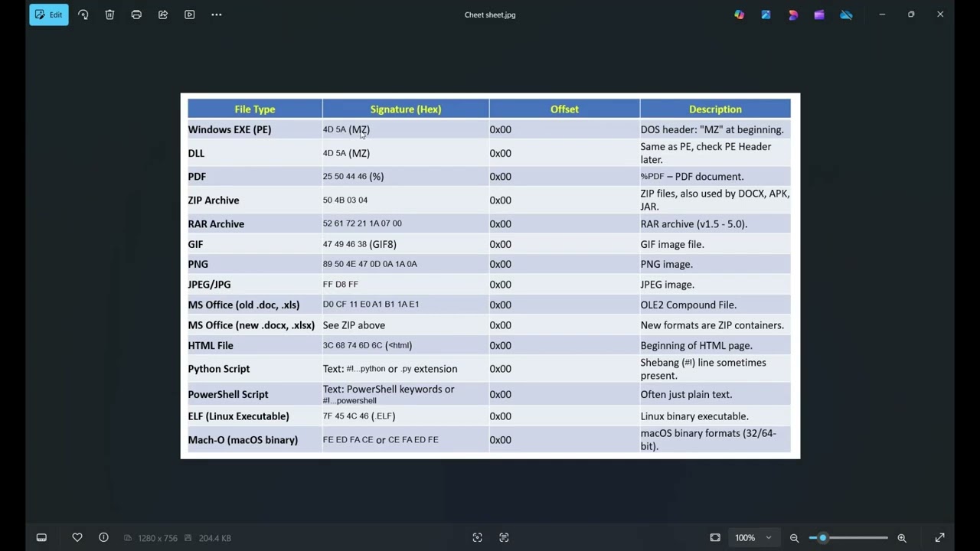Click 'RAR archive (v1.5 - 5.0).' description
The height and width of the screenshot is (551, 980).
click(x=694, y=223)
